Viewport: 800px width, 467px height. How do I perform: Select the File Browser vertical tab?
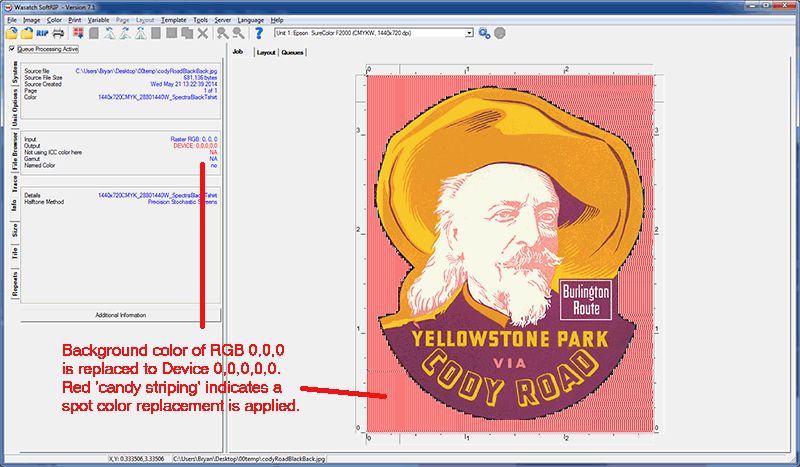15,152
